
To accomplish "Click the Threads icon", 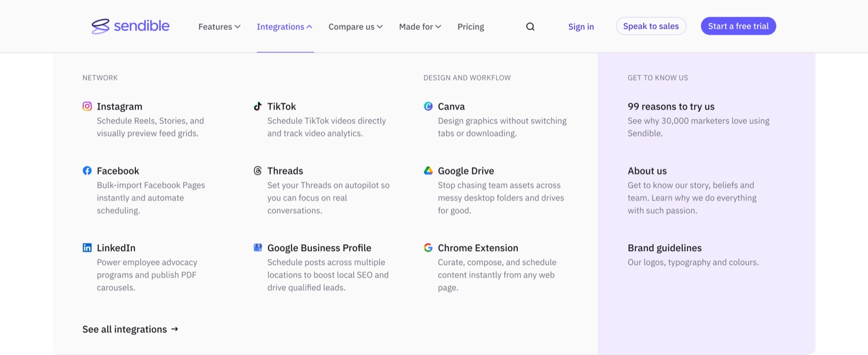I will coord(258,170).
